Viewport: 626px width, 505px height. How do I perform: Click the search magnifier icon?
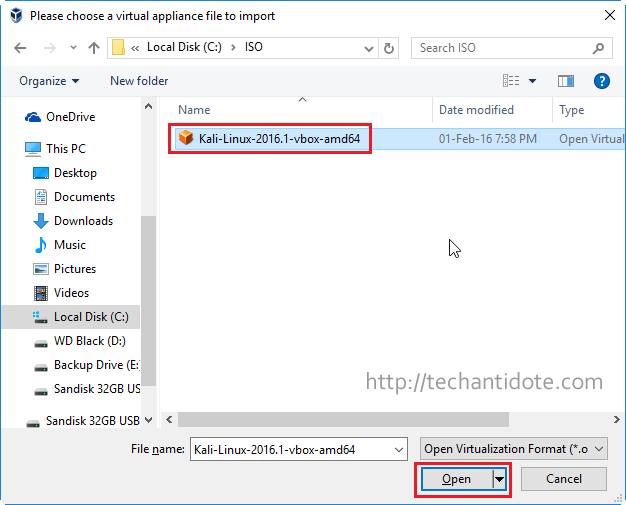(x=598, y=48)
